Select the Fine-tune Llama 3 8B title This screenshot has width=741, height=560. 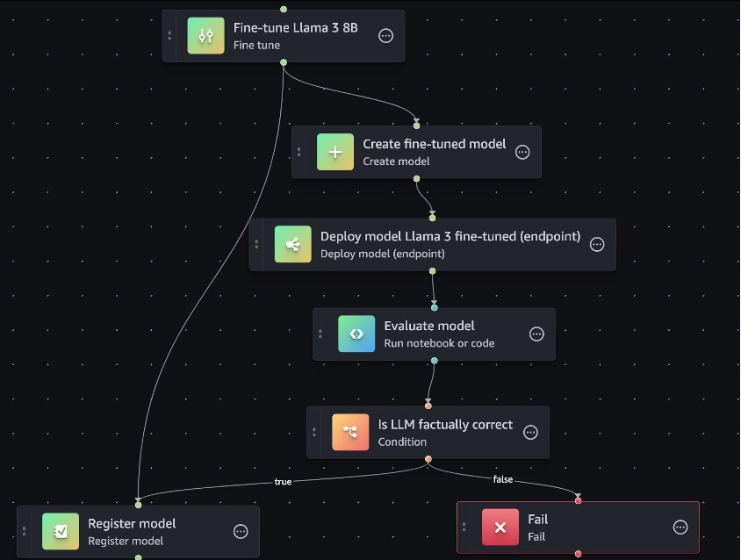tap(295, 28)
